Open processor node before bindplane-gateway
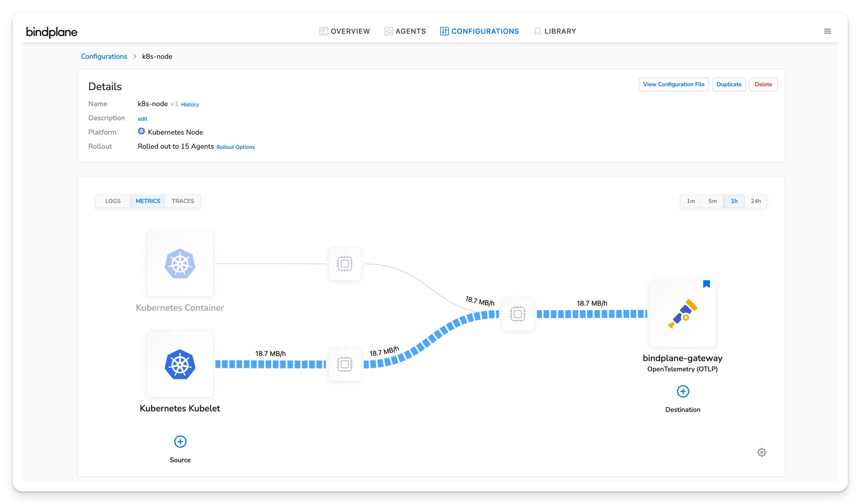 click(517, 314)
